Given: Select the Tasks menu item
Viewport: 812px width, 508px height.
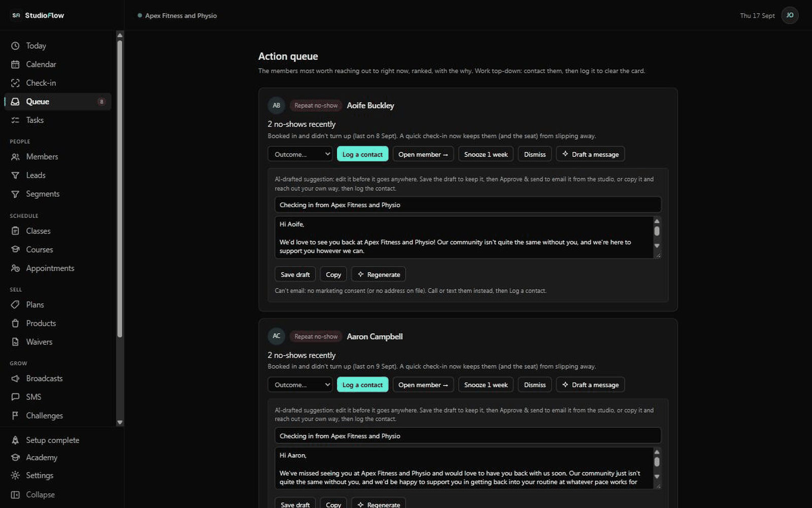Looking at the screenshot, I should click(57, 120).
